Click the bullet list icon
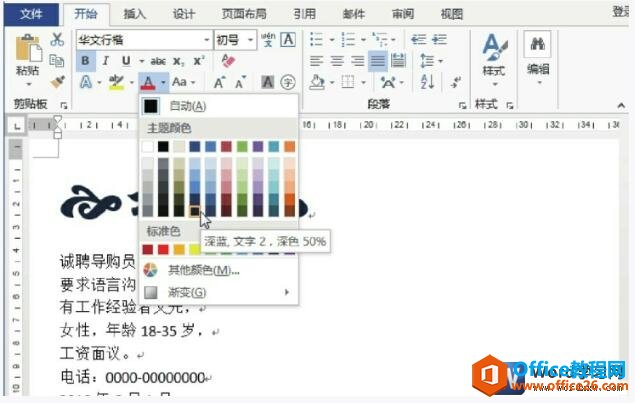This screenshot has width=635, height=403. click(316, 39)
